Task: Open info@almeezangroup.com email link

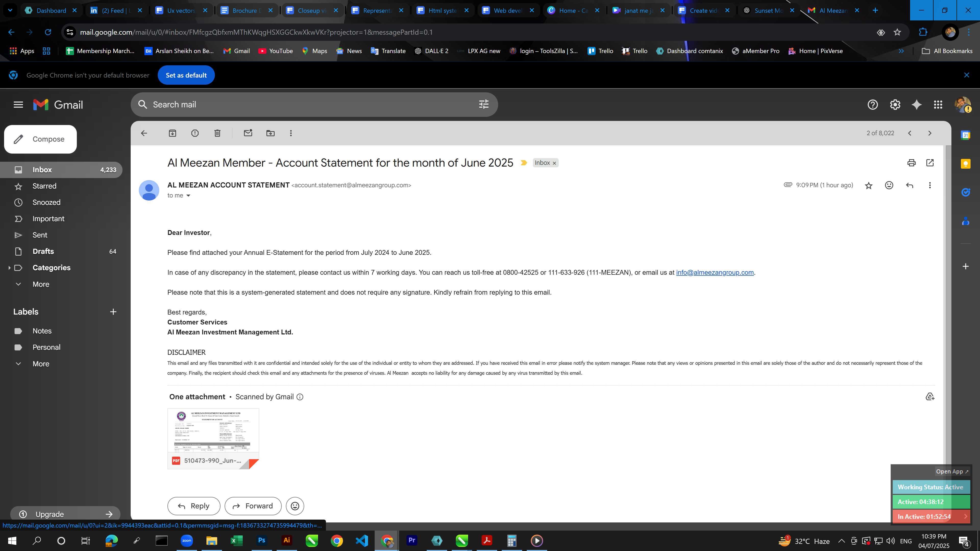Action: (715, 273)
